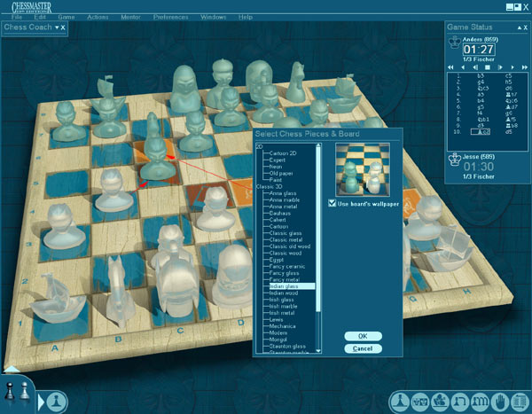This screenshot has width=532, height=414.
Task: Open the Edit menu
Action: (40, 18)
